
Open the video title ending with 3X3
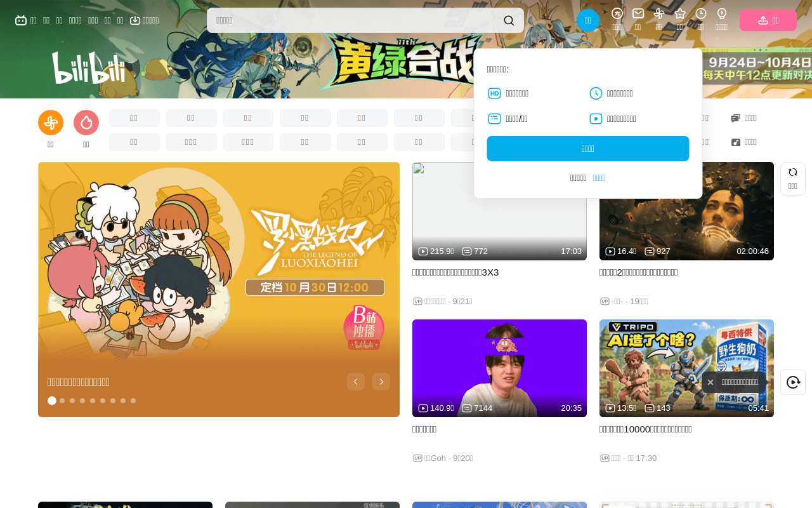(455, 272)
